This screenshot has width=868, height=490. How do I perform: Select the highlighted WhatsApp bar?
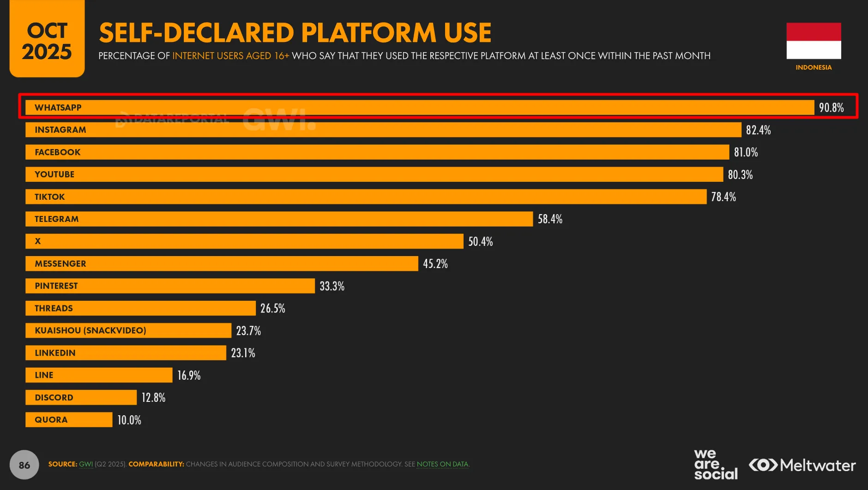click(419, 108)
